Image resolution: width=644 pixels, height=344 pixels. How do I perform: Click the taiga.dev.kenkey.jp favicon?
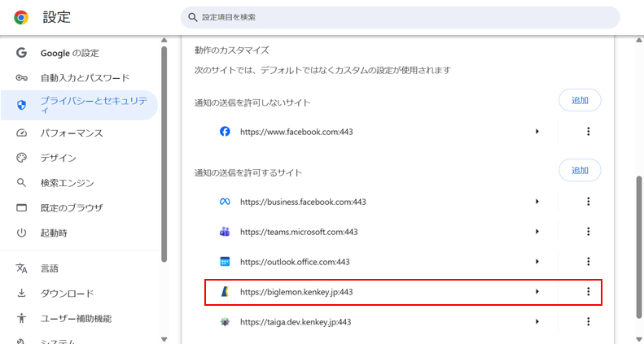[225, 322]
